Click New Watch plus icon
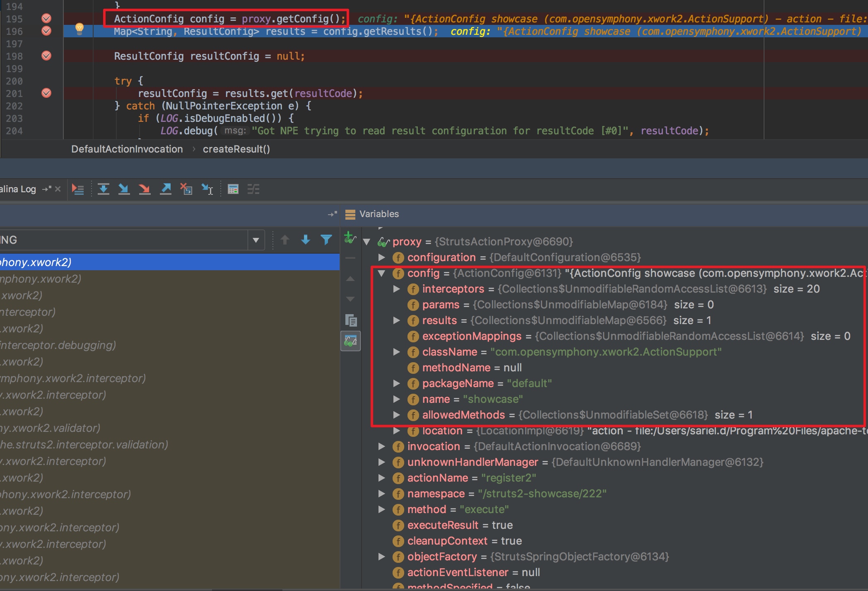Viewport: 868px width, 591px height. tap(350, 237)
